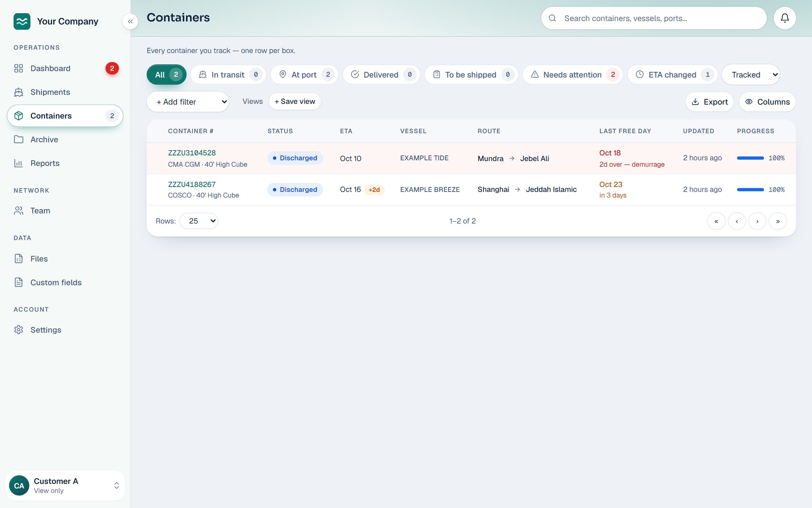Click the CA avatar circle
The width and height of the screenshot is (812, 508).
click(x=19, y=485)
